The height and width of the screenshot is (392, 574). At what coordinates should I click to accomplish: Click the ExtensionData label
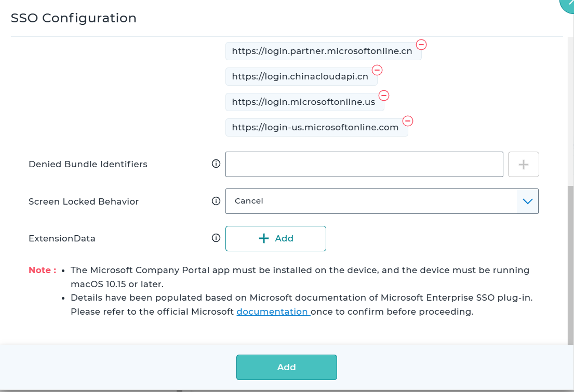pos(62,238)
